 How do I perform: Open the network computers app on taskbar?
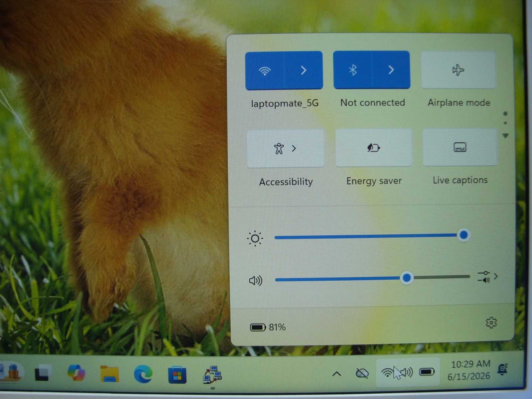tap(212, 375)
